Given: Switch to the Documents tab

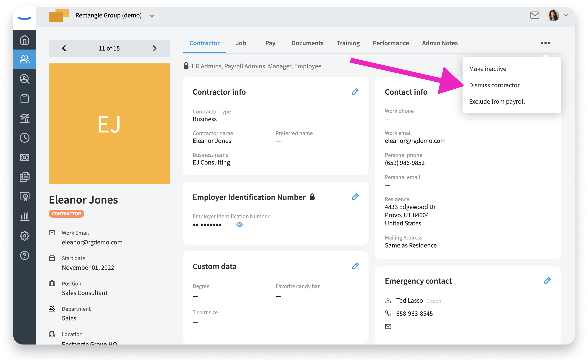Looking at the screenshot, I should 307,43.
